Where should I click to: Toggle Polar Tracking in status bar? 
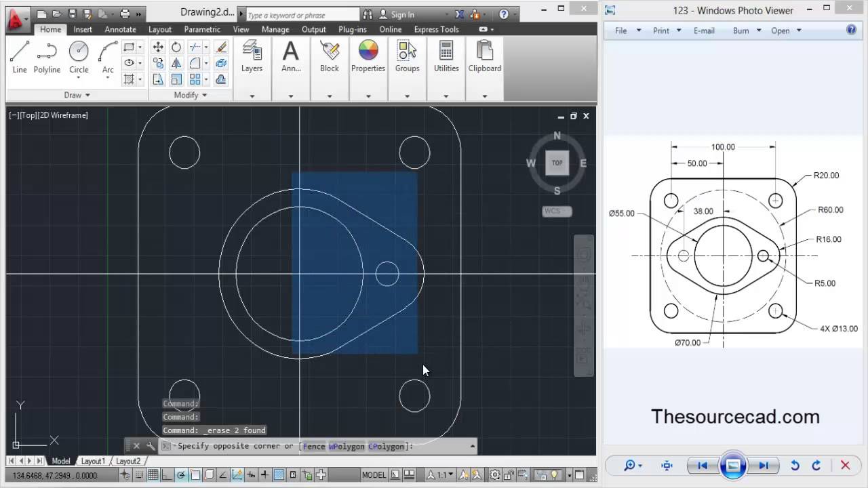pos(181,475)
